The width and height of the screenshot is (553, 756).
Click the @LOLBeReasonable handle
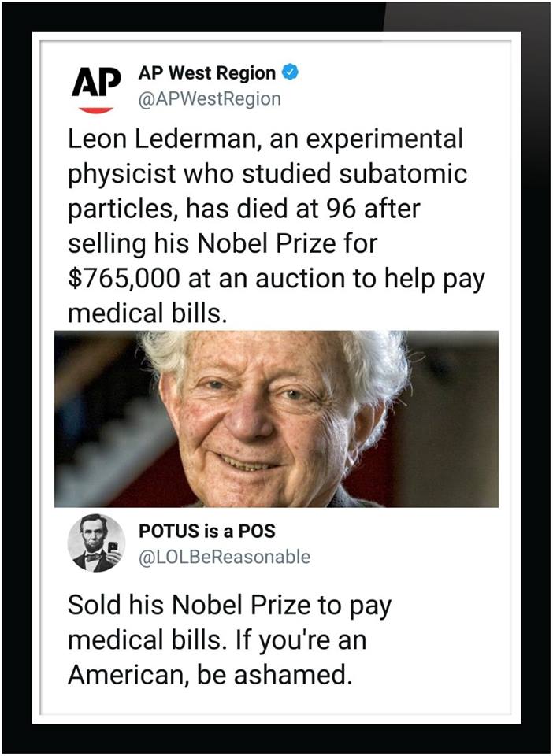[x=225, y=557]
